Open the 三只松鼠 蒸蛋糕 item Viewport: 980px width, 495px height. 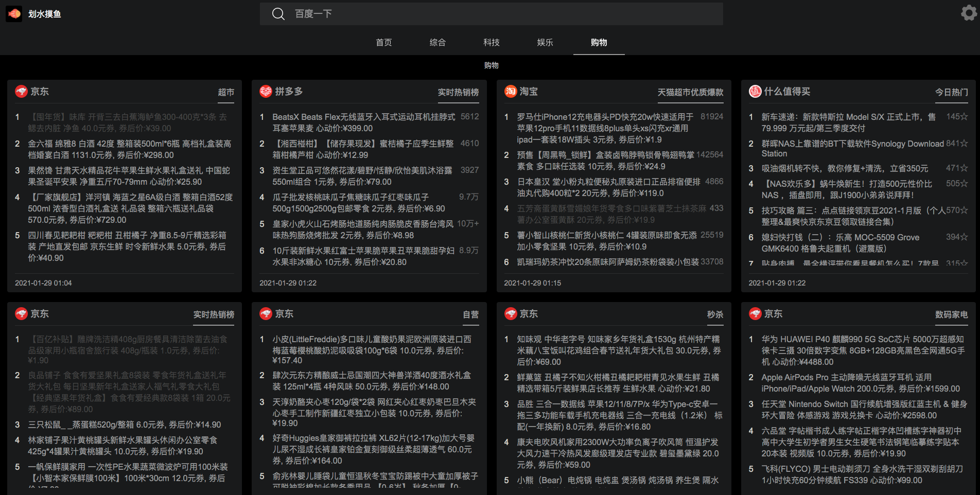124,425
